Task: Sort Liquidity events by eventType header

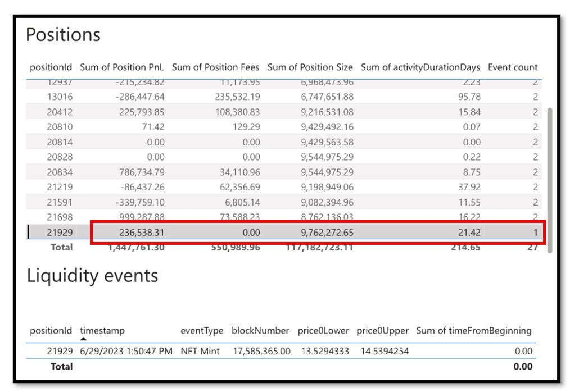Action: [x=203, y=331]
